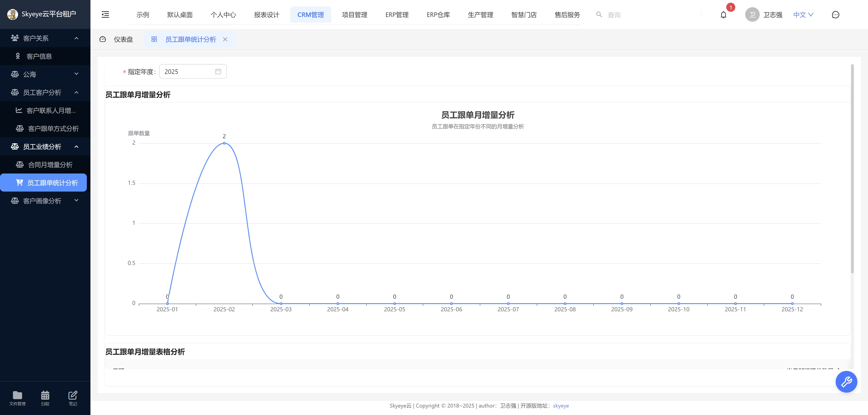Click the vertical scrollbar of content panel
This screenshot has width=868, height=415.
pyautogui.click(x=852, y=168)
